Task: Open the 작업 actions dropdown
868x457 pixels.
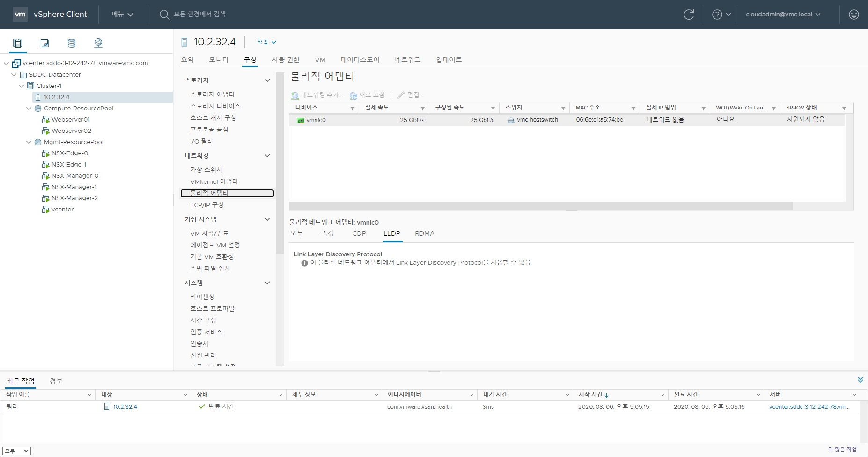Action: (267, 42)
